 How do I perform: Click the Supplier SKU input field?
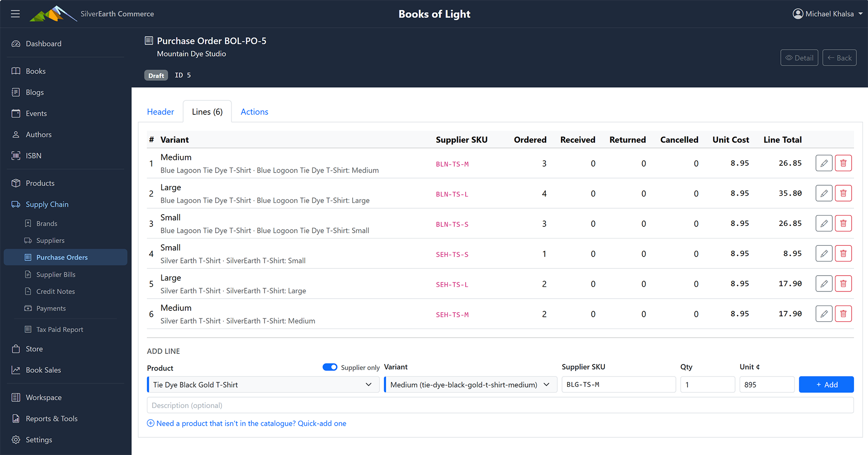pyautogui.click(x=618, y=385)
